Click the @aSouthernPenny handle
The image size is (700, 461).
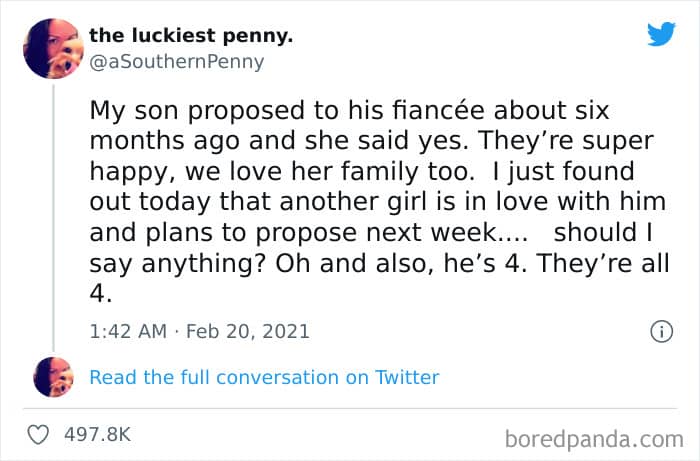[177, 62]
